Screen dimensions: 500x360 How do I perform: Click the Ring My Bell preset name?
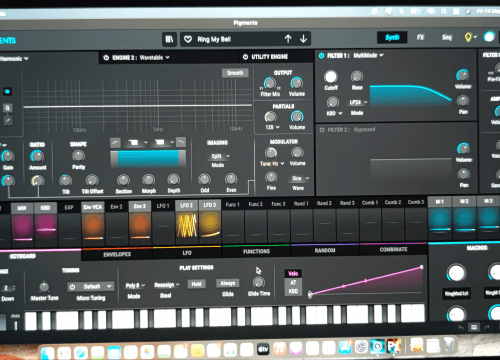pyautogui.click(x=214, y=39)
